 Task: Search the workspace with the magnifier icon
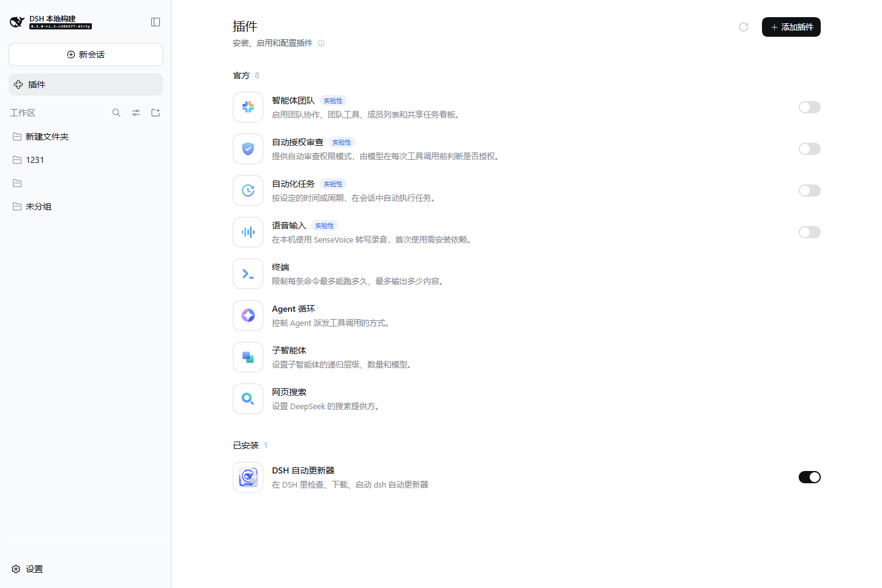pos(116,113)
